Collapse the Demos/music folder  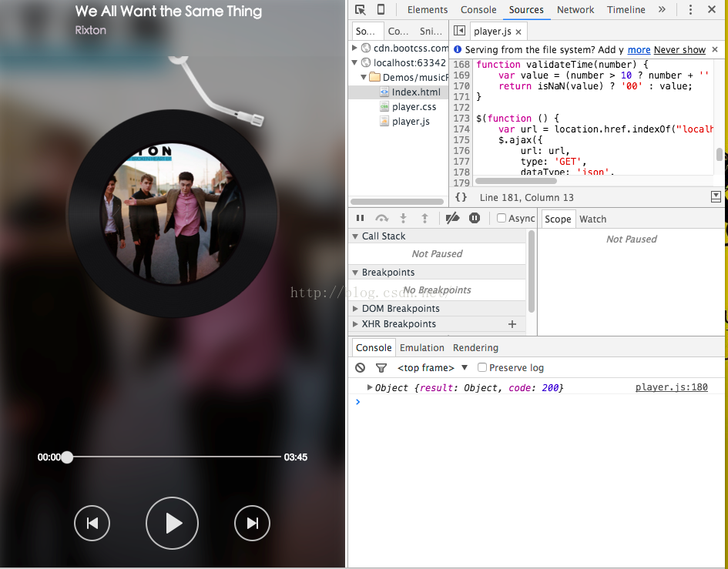tap(364, 77)
